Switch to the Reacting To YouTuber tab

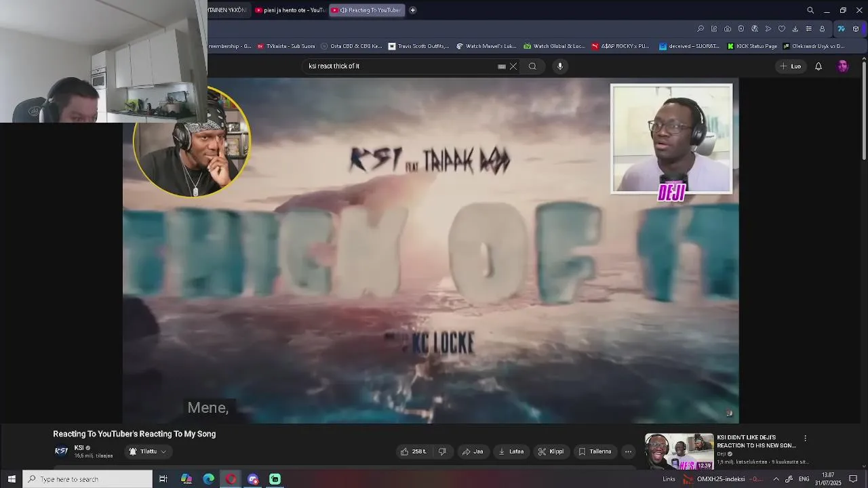click(367, 10)
